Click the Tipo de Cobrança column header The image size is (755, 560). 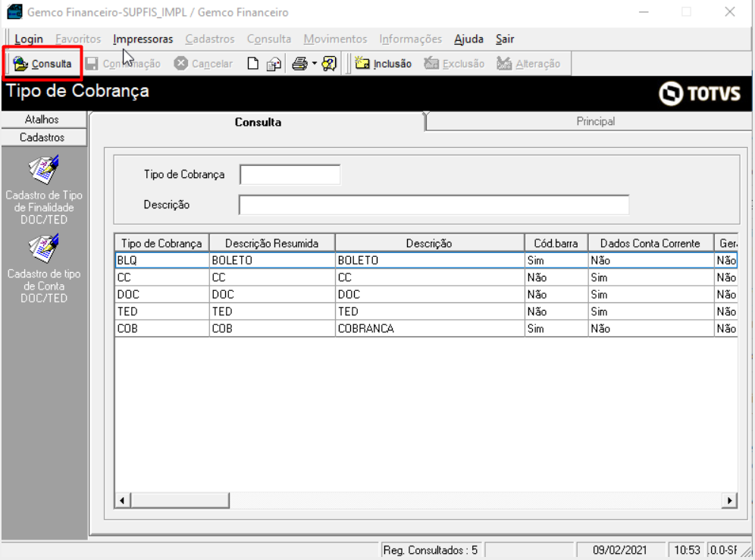click(x=161, y=243)
